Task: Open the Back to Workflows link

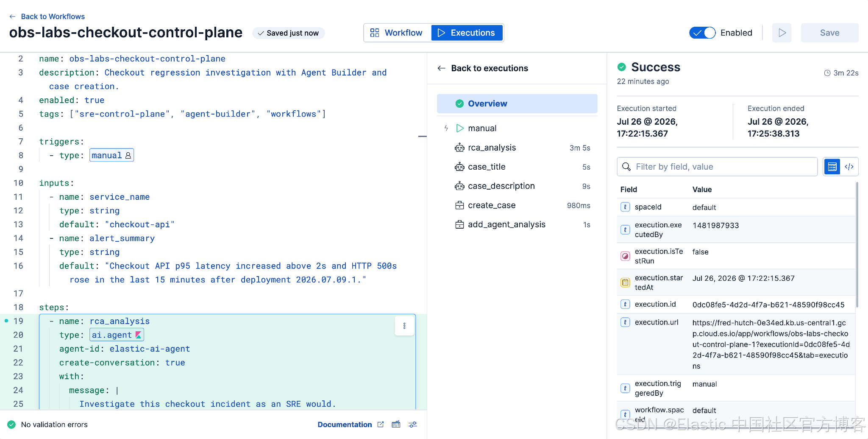Action: point(53,17)
